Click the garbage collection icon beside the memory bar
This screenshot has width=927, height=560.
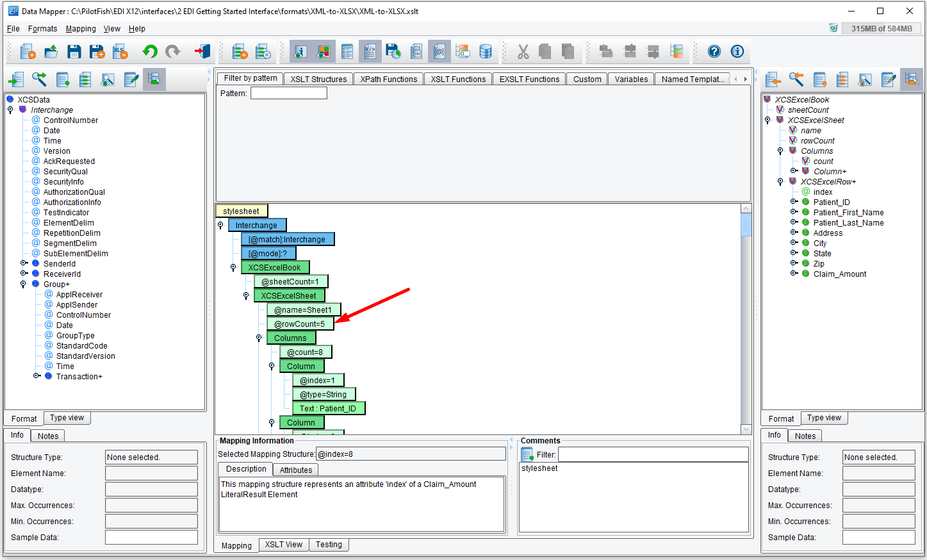[x=833, y=28]
